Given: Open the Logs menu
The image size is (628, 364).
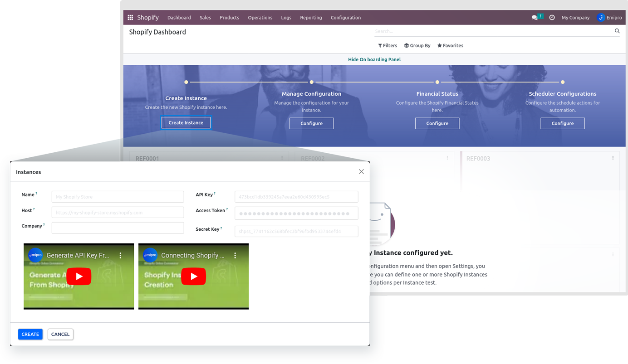Looking at the screenshot, I should (x=286, y=18).
